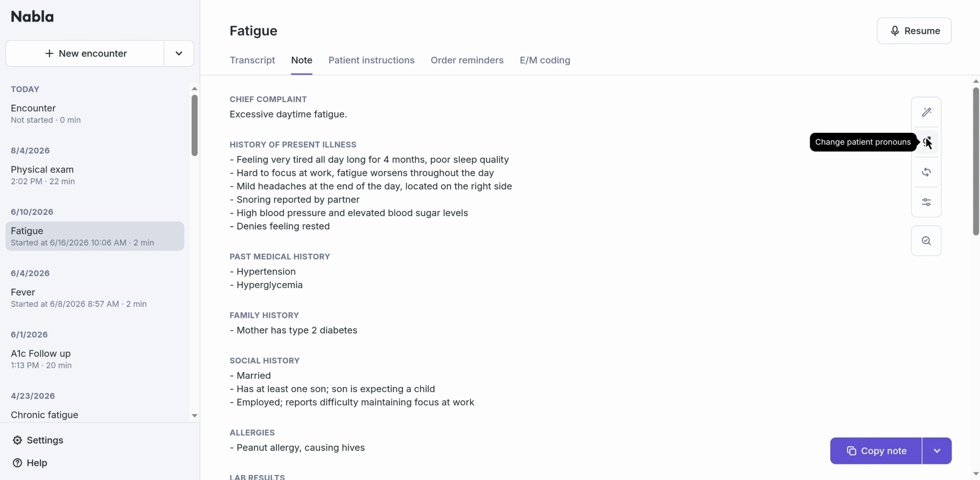Click the Copy note button
980x480 pixels.
876,451
